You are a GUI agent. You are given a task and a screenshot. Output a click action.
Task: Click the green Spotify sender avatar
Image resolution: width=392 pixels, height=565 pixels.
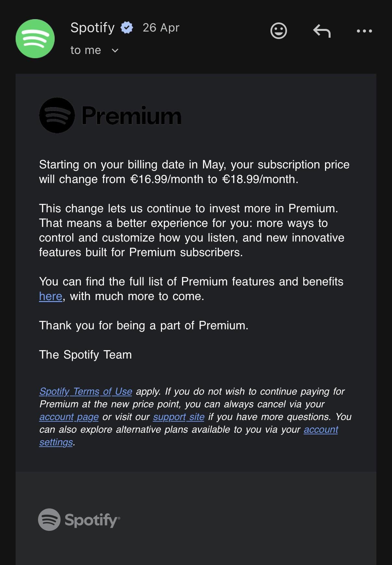pyautogui.click(x=35, y=39)
